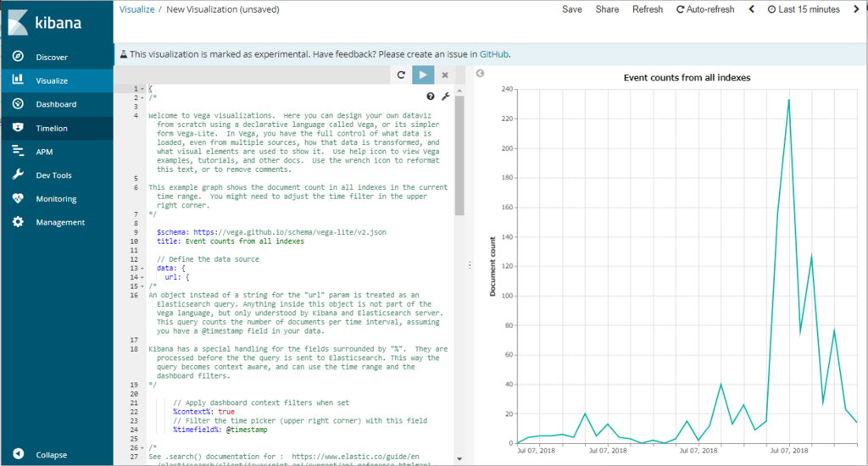Click the 'Document count' axis label
The width and height of the screenshot is (868, 466).
pos(492,266)
